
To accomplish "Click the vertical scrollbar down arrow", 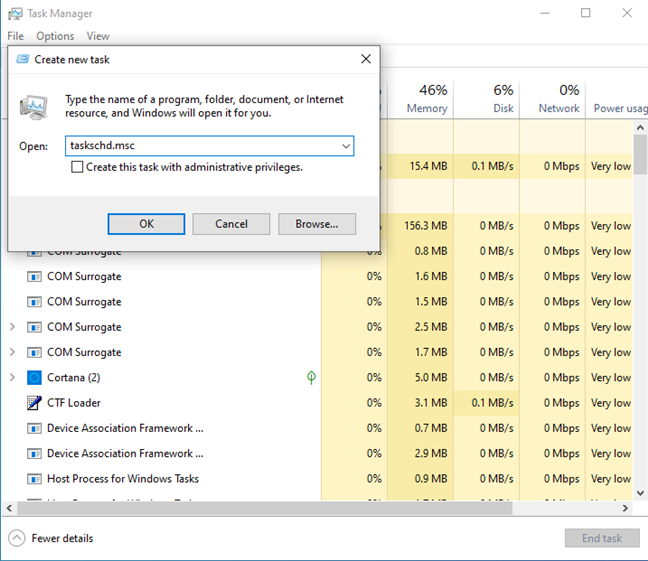I will point(640,493).
